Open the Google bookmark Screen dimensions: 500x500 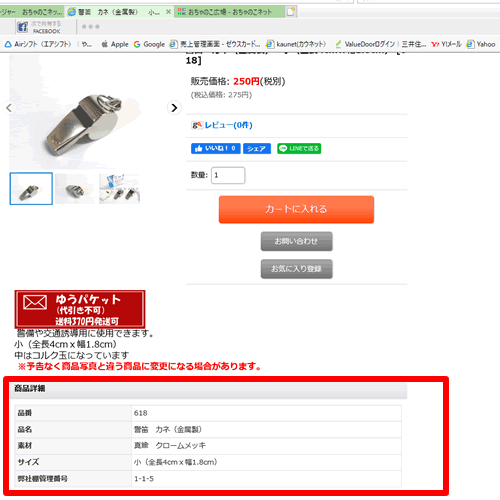[149, 44]
